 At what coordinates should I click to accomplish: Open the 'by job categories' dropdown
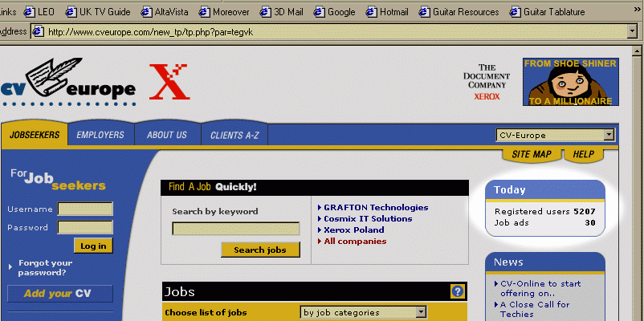(x=364, y=312)
